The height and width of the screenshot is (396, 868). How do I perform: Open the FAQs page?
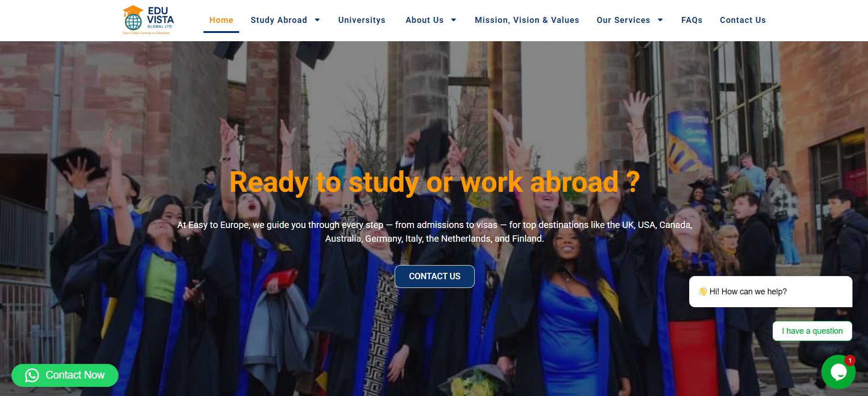pyautogui.click(x=692, y=20)
